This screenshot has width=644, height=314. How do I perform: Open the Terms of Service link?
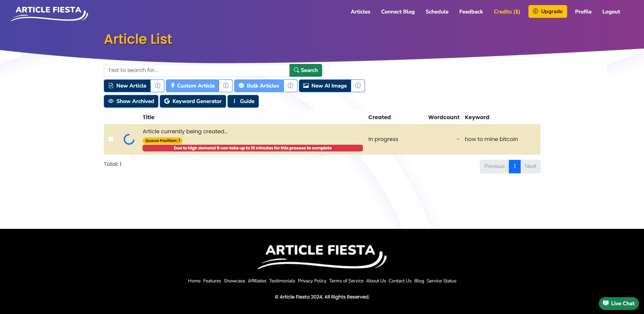pyautogui.click(x=346, y=281)
